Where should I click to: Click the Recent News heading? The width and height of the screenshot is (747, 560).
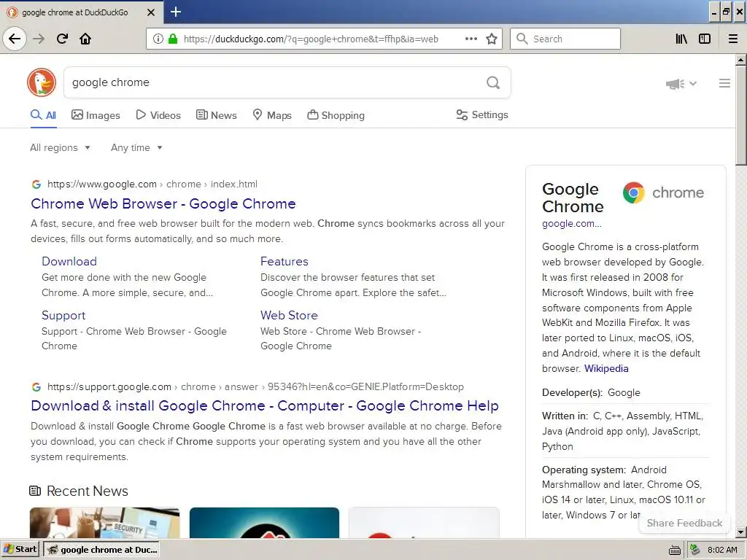pyautogui.click(x=88, y=491)
